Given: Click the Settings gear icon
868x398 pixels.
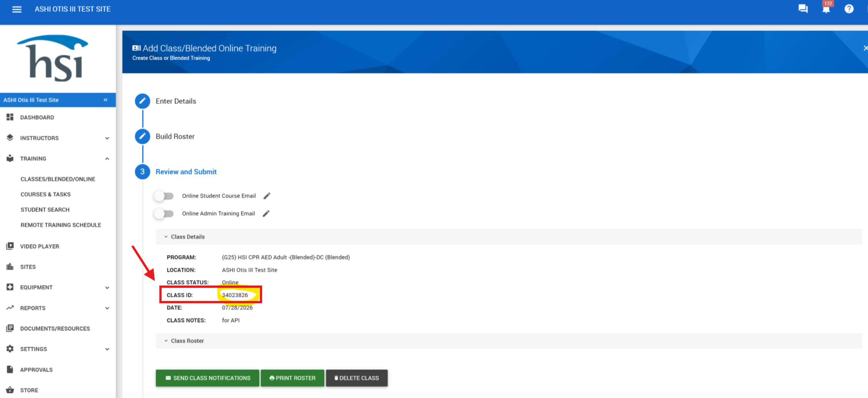Looking at the screenshot, I should click(10, 349).
